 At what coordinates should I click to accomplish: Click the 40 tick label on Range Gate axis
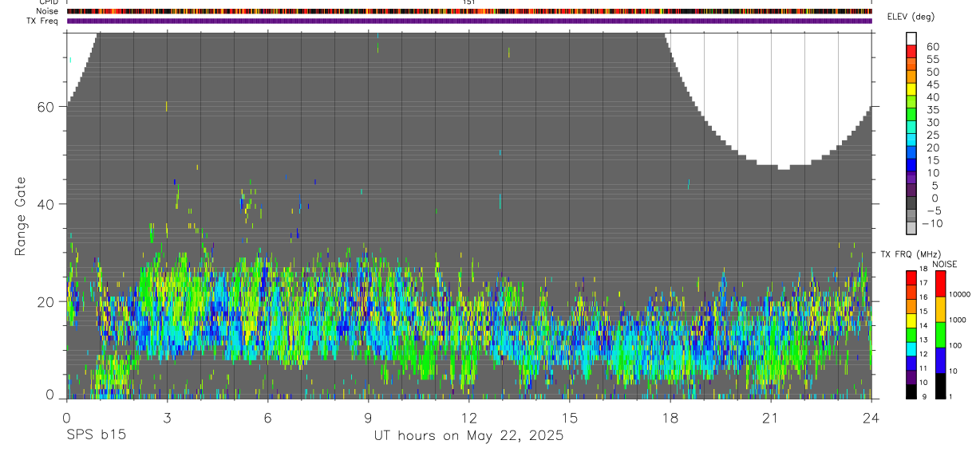pos(47,204)
